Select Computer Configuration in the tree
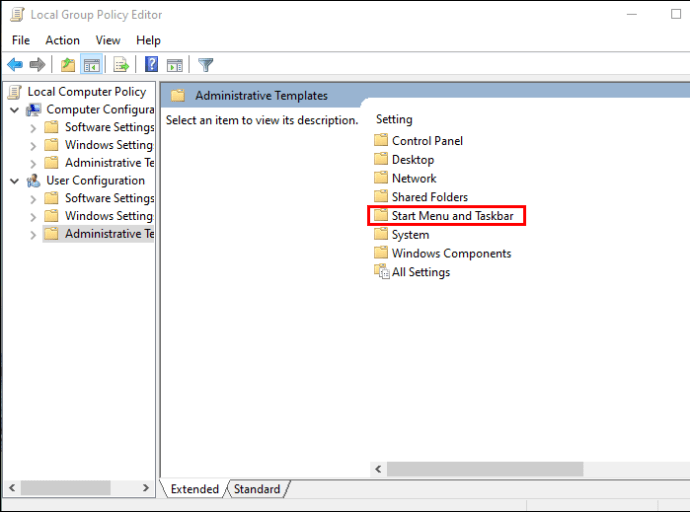 [x=100, y=110]
